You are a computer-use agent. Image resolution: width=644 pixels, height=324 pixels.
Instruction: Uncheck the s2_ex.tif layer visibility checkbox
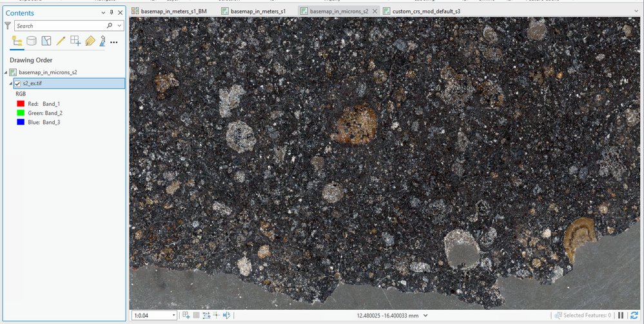pyautogui.click(x=17, y=83)
